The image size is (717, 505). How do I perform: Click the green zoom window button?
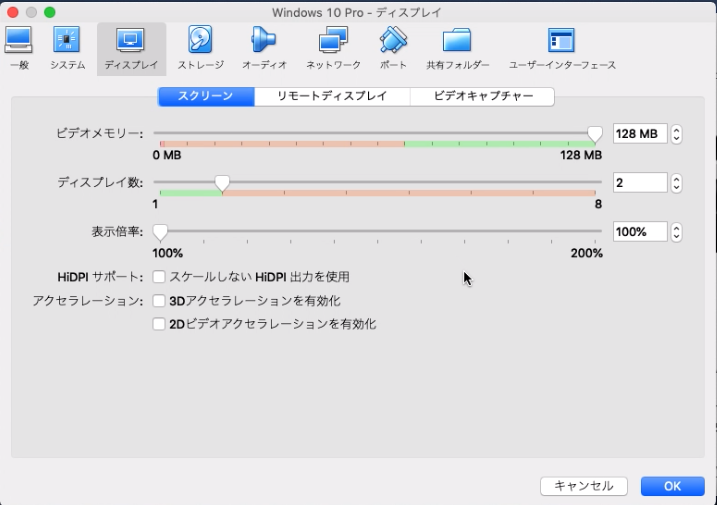click(x=49, y=12)
